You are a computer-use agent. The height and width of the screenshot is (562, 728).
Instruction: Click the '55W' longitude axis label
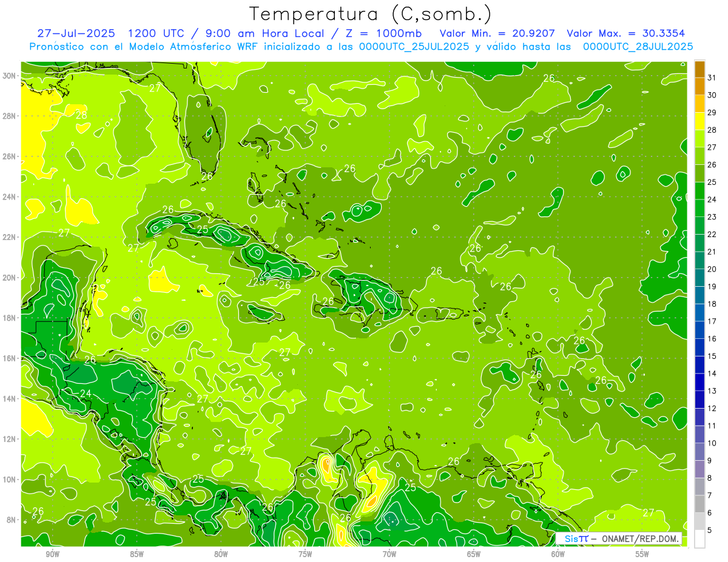point(642,554)
